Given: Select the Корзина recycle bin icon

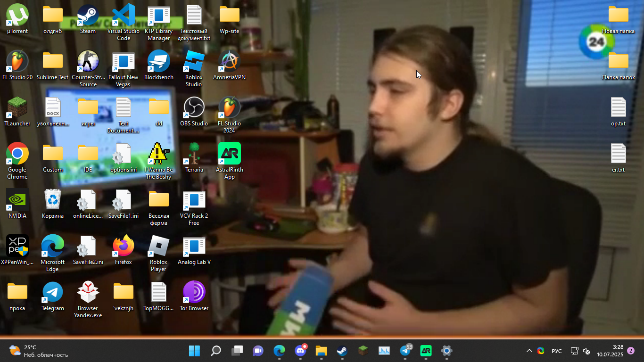Looking at the screenshot, I should [x=53, y=201].
